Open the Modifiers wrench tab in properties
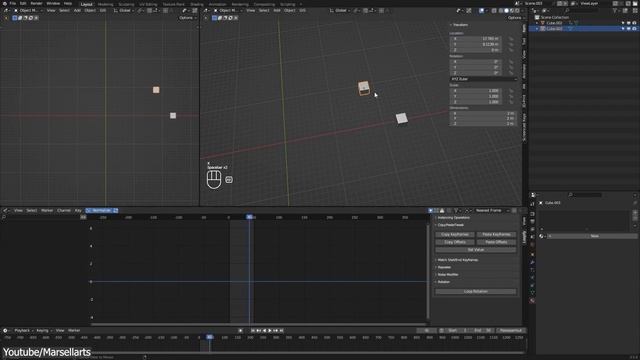The width and height of the screenshot is (640, 360). [532, 262]
